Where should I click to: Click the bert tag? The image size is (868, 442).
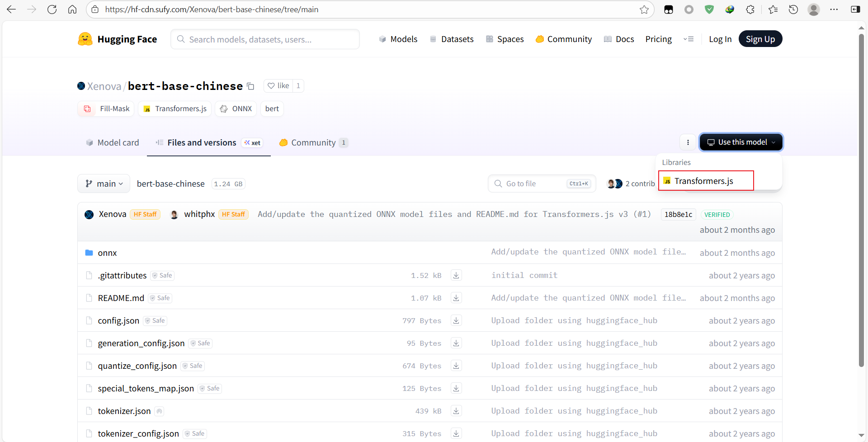point(272,109)
